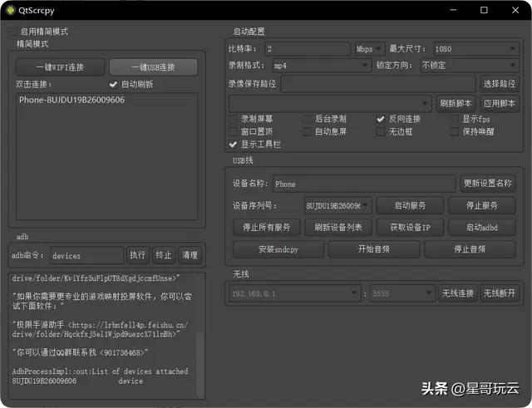Click 选择路径 button
The image size is (532, 408).
500,84
